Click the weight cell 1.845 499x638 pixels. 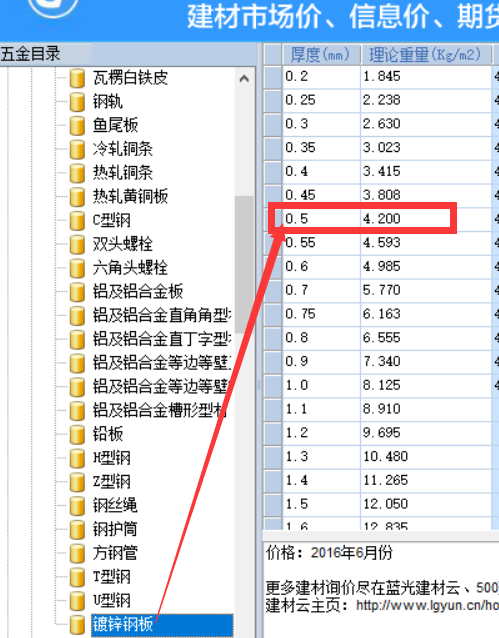pos(426,76)
